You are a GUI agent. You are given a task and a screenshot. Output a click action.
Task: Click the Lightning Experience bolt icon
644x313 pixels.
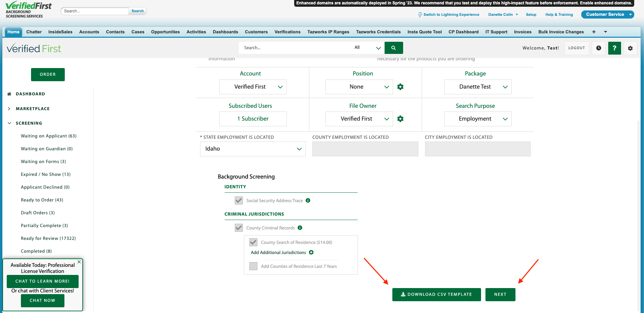tap(420, 14)
